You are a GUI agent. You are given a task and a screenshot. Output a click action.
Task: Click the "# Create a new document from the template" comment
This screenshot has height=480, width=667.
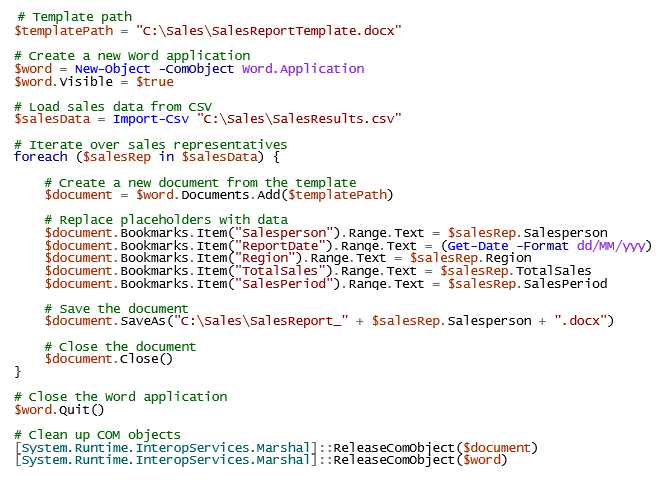(x=200, y=183)
